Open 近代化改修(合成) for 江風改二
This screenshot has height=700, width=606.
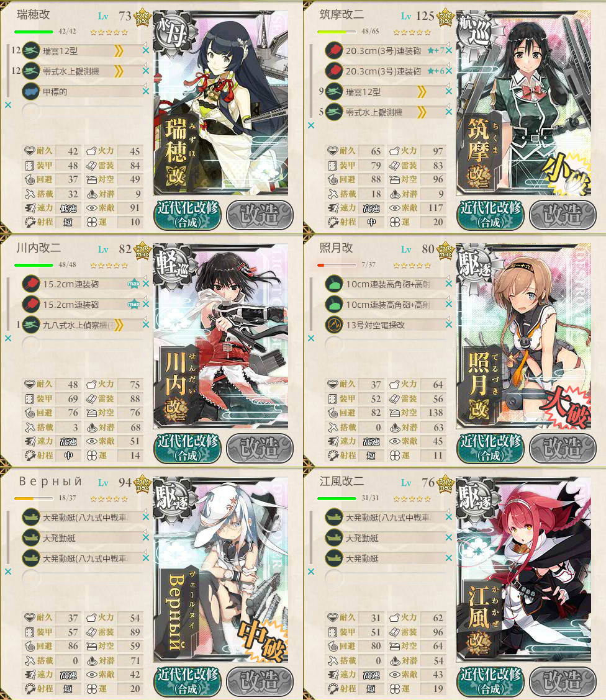click(x=491, y=681)
